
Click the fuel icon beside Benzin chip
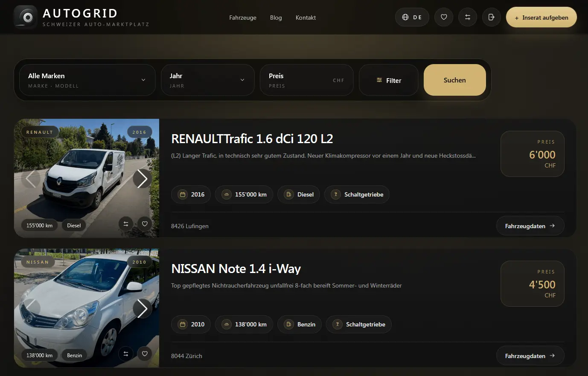(289, 324)
